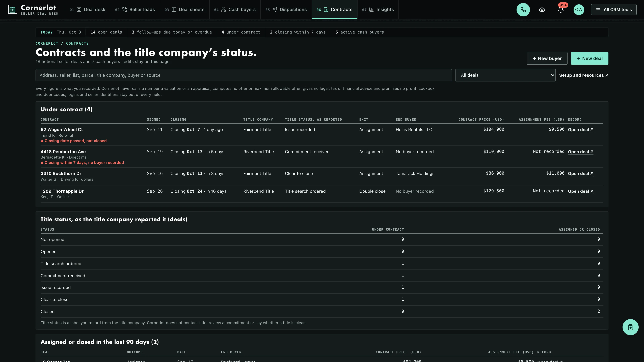Open the Deal desk tab
Screen dimensions: 644x362
pos(88,10)
